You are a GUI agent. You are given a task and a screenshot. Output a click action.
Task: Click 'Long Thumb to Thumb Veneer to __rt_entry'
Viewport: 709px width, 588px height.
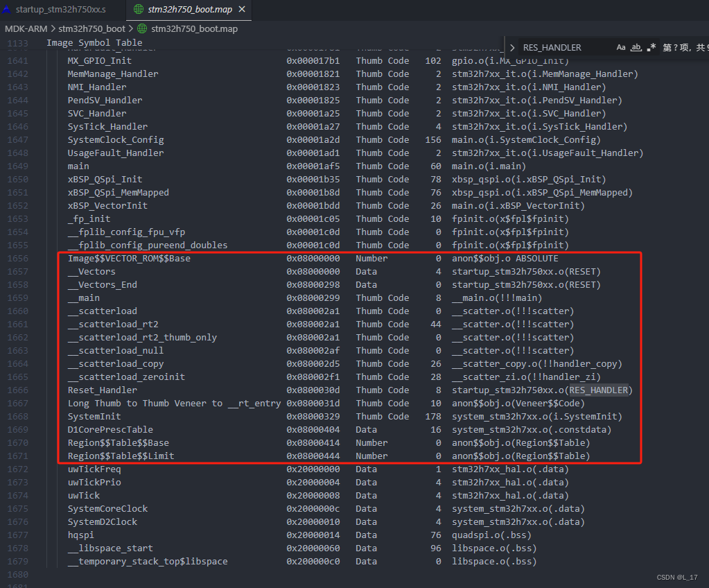pyautogui.click(x=175, y=403)
